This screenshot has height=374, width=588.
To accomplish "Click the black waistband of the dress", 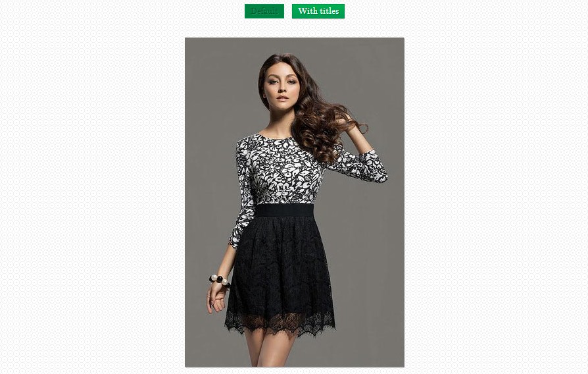I will click(284, 210).
